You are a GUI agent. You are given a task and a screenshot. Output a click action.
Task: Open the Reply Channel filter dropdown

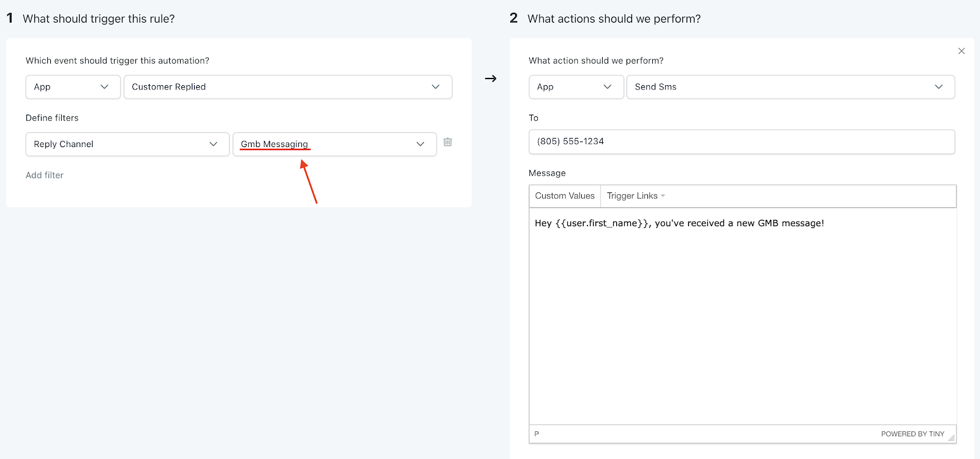tap(127, 144)
